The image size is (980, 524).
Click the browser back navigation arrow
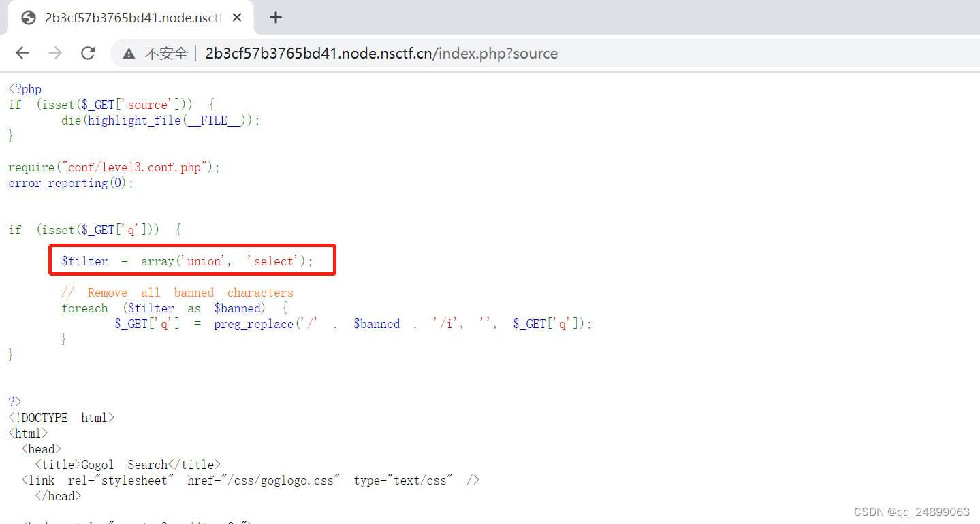click(x=22, y=53)
